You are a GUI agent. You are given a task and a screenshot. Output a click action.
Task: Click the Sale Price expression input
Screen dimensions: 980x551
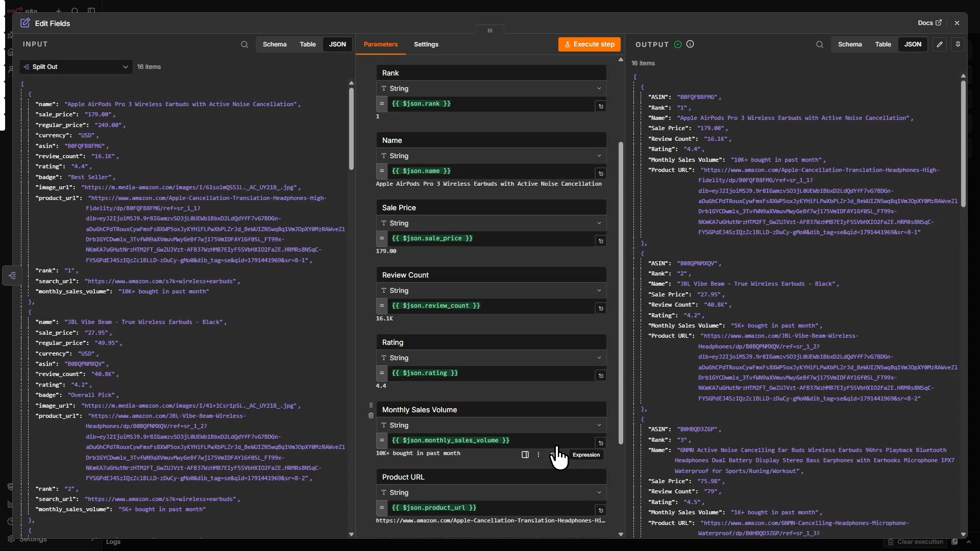click(491, 238)
